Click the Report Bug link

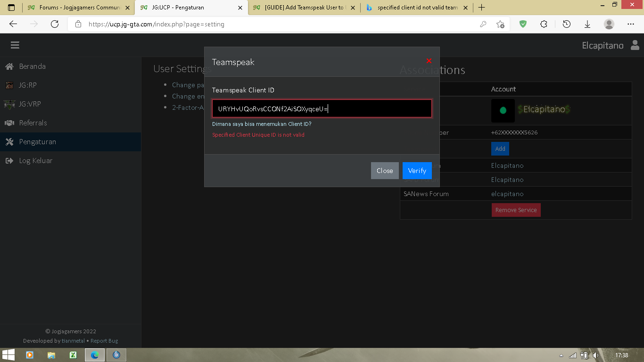(104, 341)
